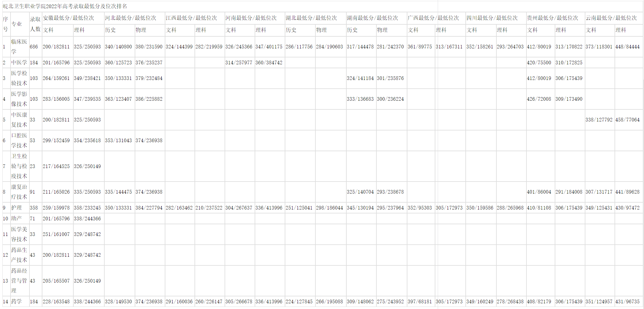Click enrollment count 686 for 临床医学
The width and height of the screenshot is (644, 309).
click(34, 47)
